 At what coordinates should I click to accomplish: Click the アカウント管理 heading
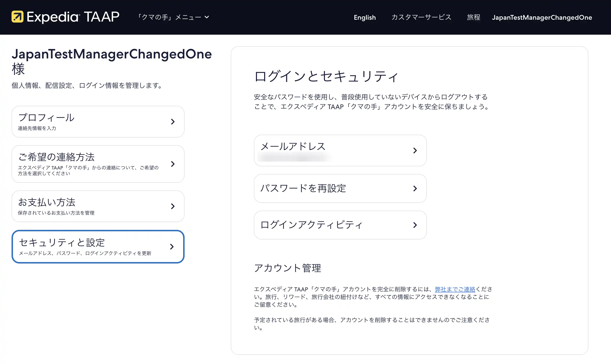(287, 268)
